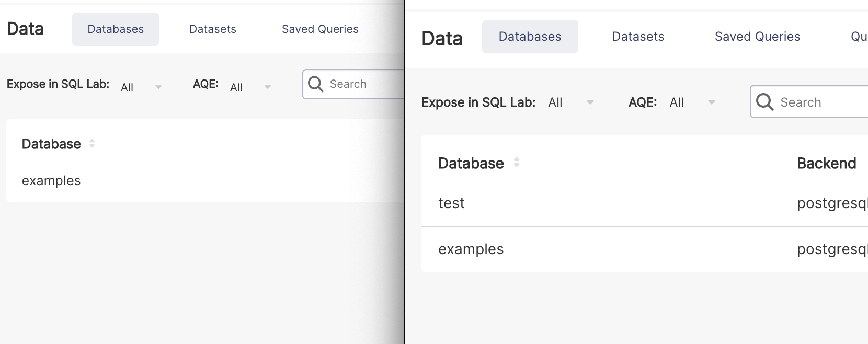The width and height of the screenshot is (868, 344).
Task: Select the examples database in left panel
Action: 51,181
